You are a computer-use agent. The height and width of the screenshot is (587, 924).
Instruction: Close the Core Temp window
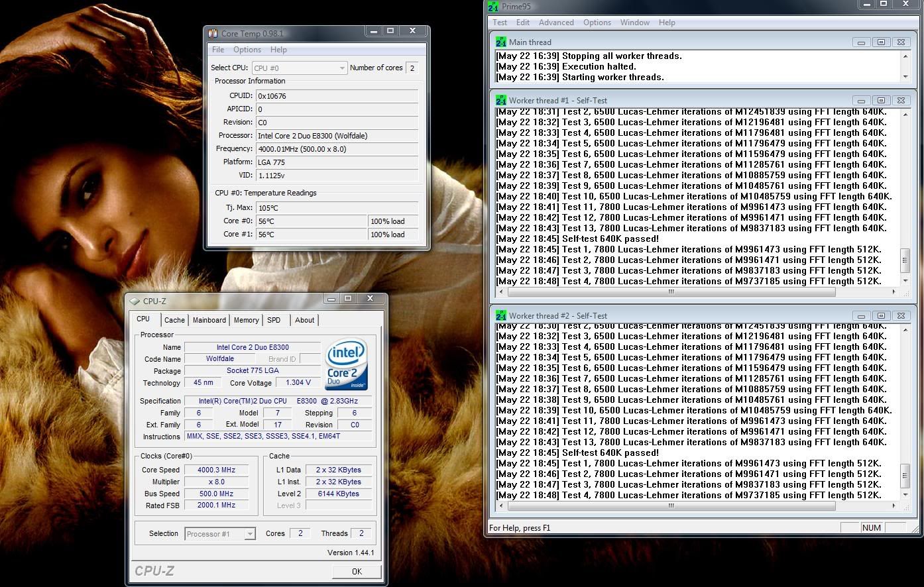(413, 31)
